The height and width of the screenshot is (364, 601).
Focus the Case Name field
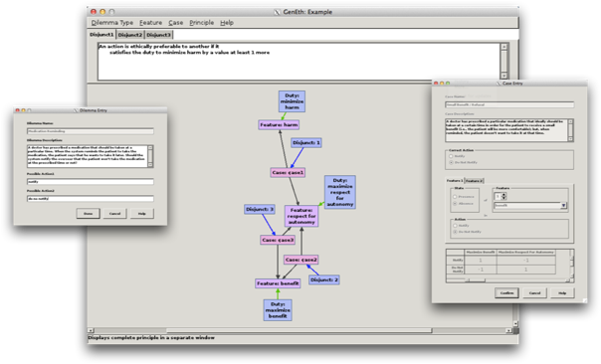509,104
